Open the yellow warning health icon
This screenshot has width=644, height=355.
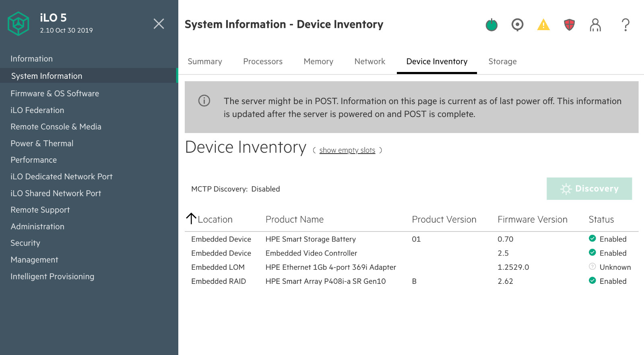pos(543,25)
